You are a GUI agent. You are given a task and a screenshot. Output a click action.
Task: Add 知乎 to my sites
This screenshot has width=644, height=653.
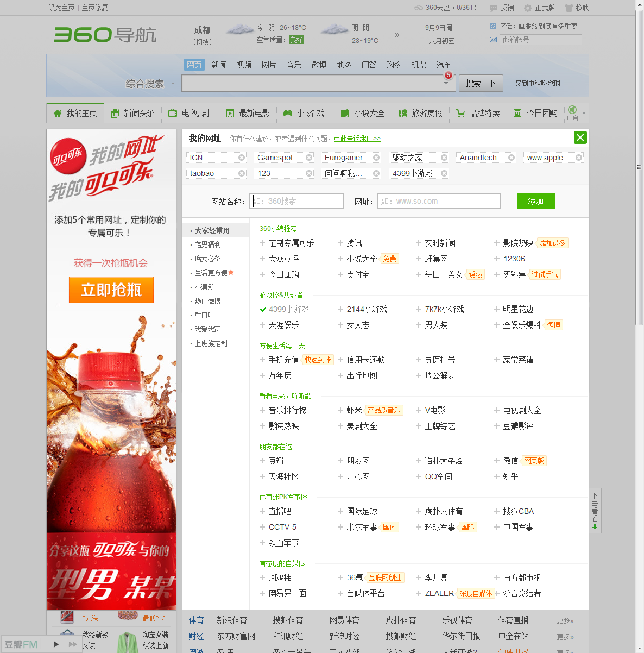pos(497,477)
